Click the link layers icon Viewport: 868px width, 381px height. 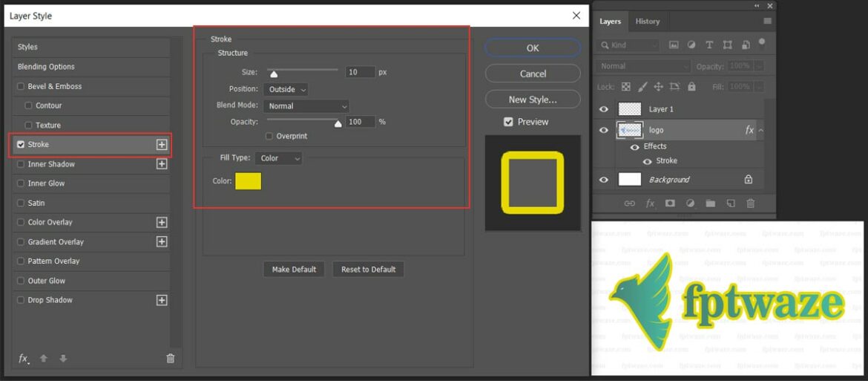click(x=629, y=203)
